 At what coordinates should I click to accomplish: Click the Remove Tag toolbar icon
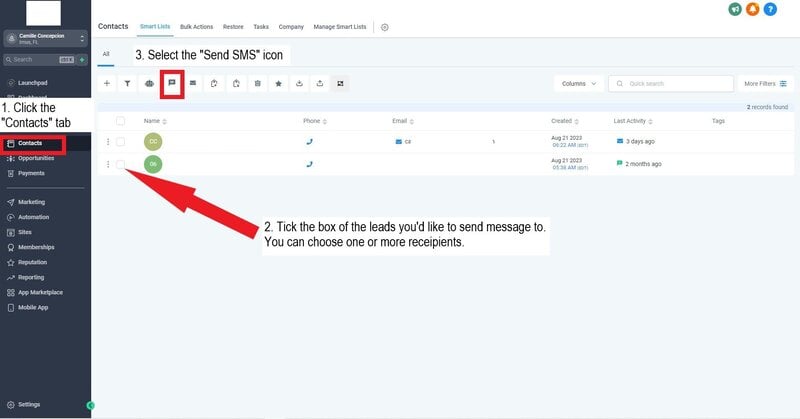pos(236,84)
